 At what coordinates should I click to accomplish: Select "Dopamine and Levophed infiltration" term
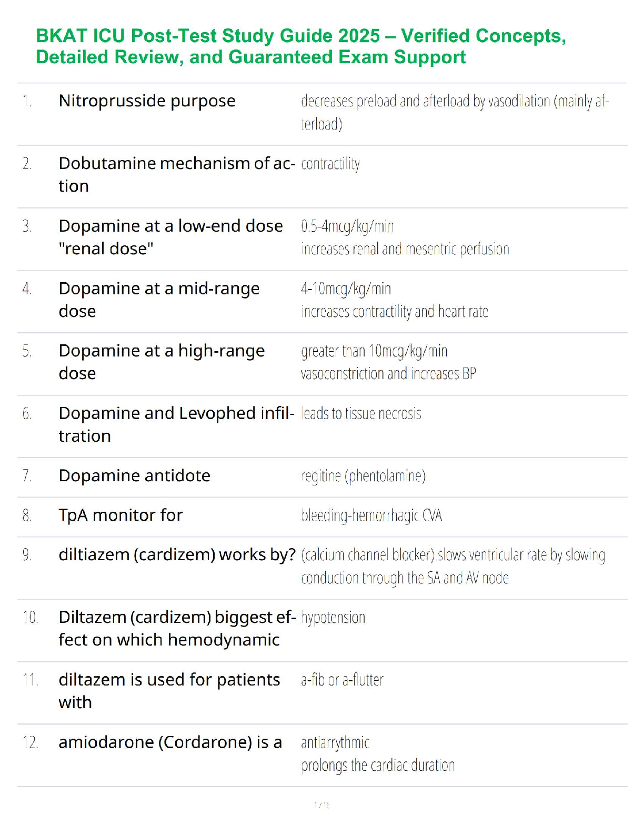tap(176, 424)
